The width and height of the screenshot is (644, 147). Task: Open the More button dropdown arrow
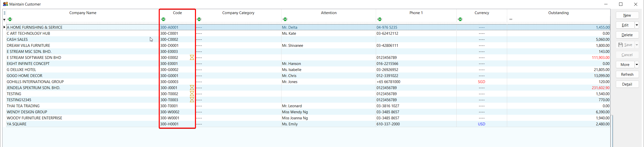(x=637, y=65)
